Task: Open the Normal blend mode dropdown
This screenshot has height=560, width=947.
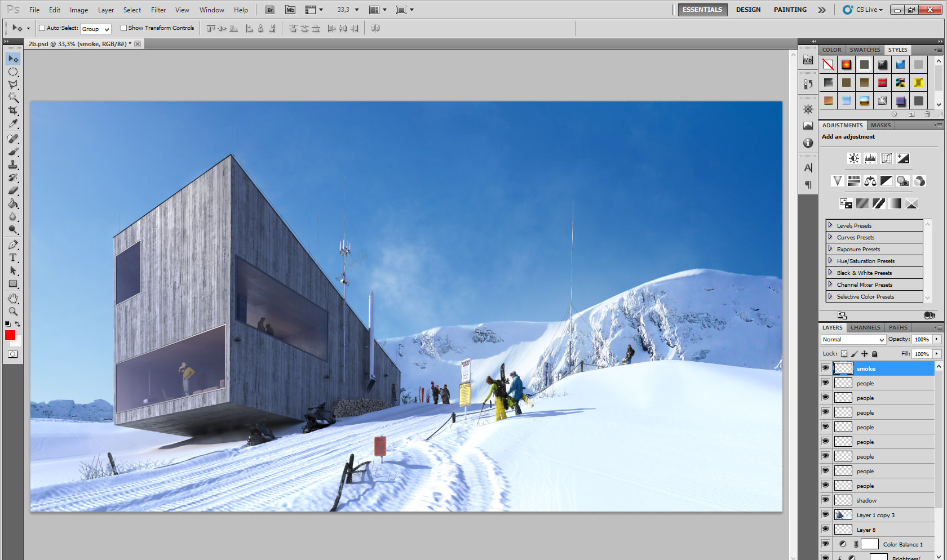Action: tap(853, 339)
